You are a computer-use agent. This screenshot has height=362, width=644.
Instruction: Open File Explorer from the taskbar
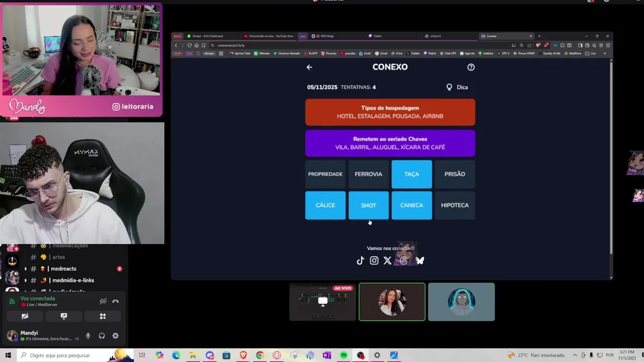click(x=193, y=355)
